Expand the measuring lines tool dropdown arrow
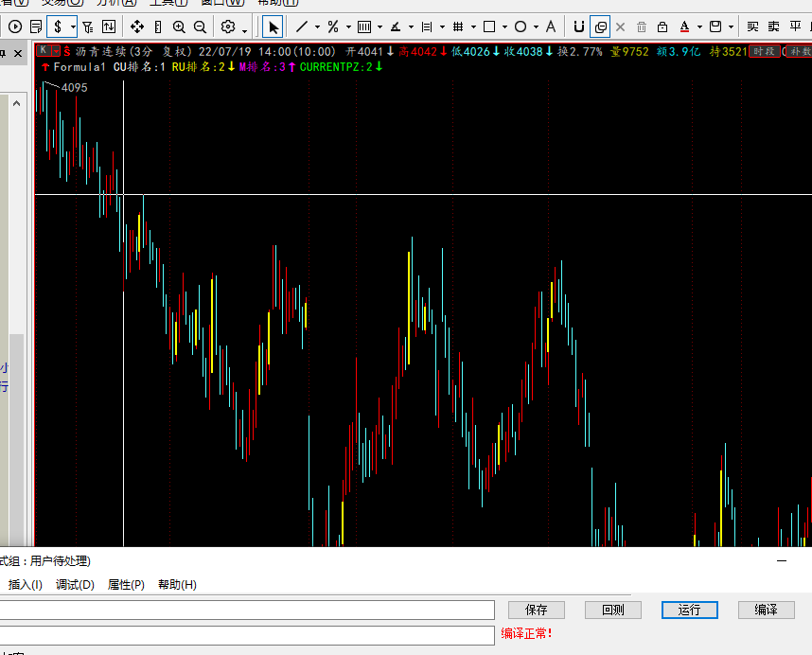 [x=442, y=27]
